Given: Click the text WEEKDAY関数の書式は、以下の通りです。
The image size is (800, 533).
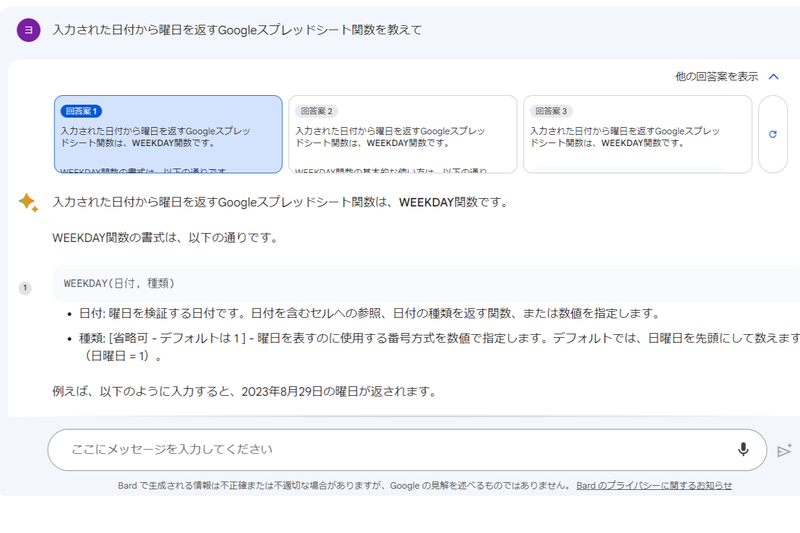Looking at the screenshot, I should 166,238.
